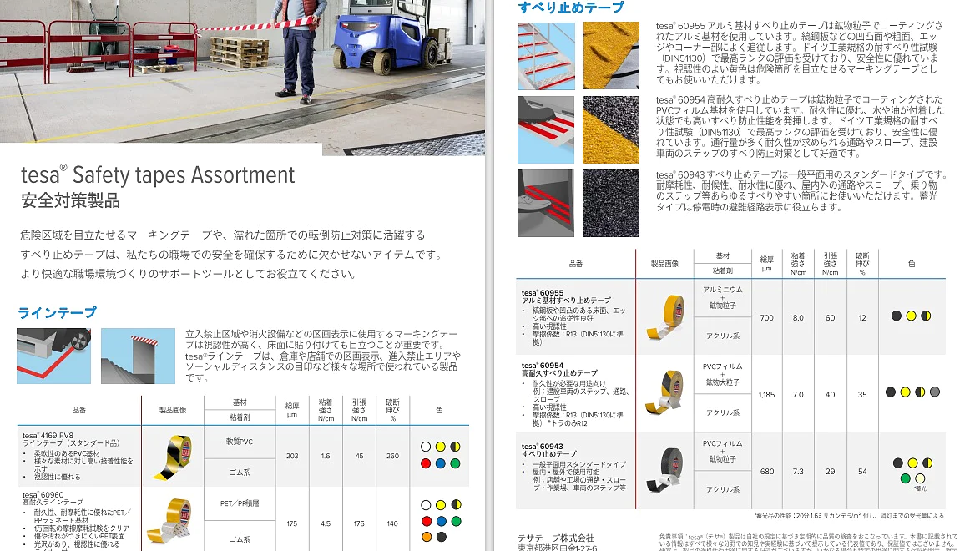Image resolution: width=980 pixels, height=551 pixels.
Task: Select 'tesa 60954' name in the table
Action: click(543, 366)
